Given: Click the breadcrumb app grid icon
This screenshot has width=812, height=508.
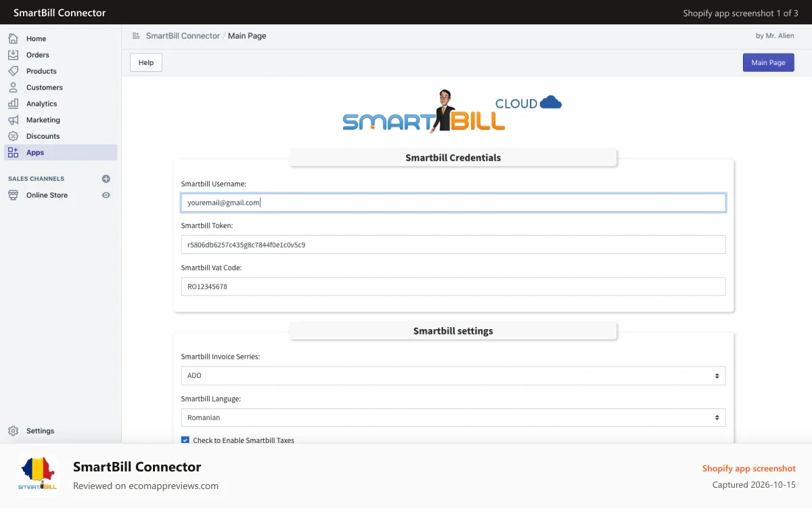Looking at the screenshot, I should pyautogui.click(x=136, y=36).
